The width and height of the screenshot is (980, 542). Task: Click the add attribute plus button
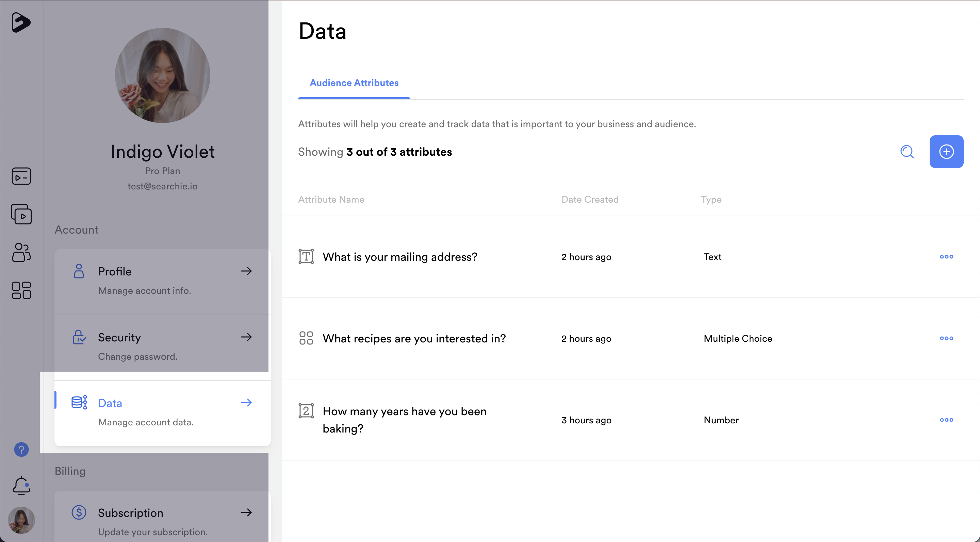pyautogui.click(x=946, y=152)
